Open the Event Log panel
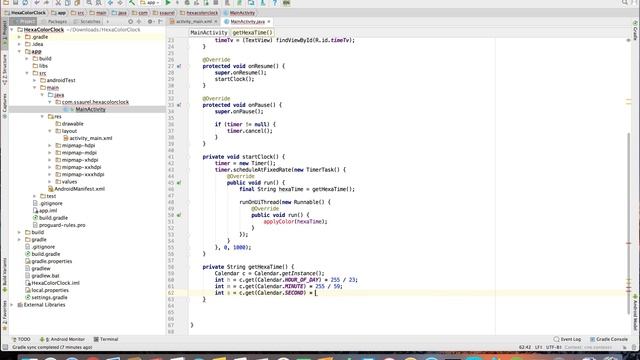Image resolution: width=640 pixels, height=360 pixels. tap(567, 339)
